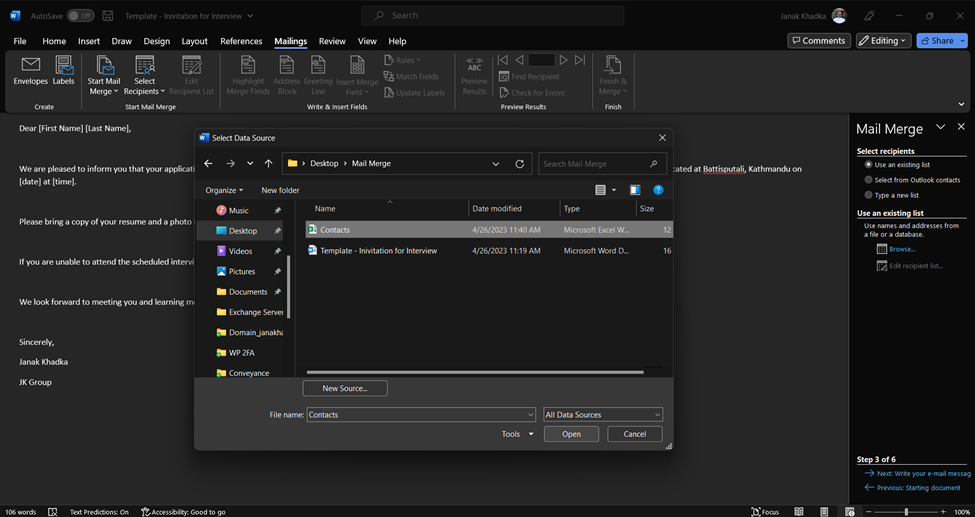
Task: Select the Contacts Excel file
Action: click(x=489, y=230)
